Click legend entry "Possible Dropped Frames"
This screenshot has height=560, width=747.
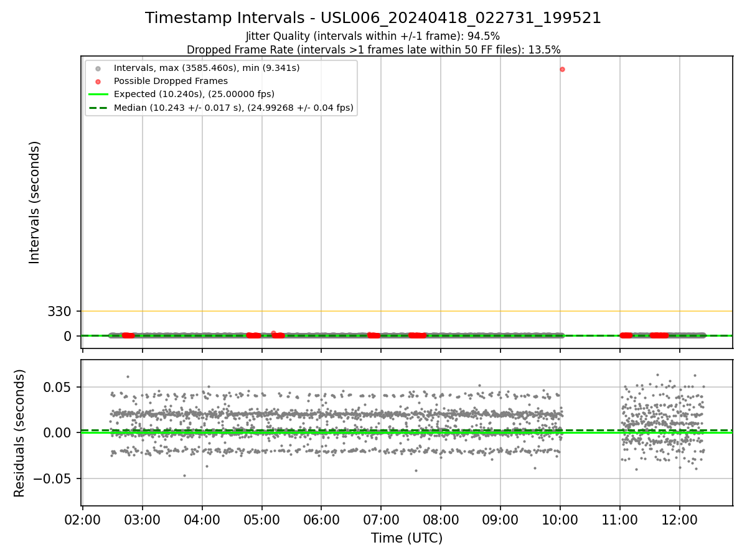click(x=171, y=81)
